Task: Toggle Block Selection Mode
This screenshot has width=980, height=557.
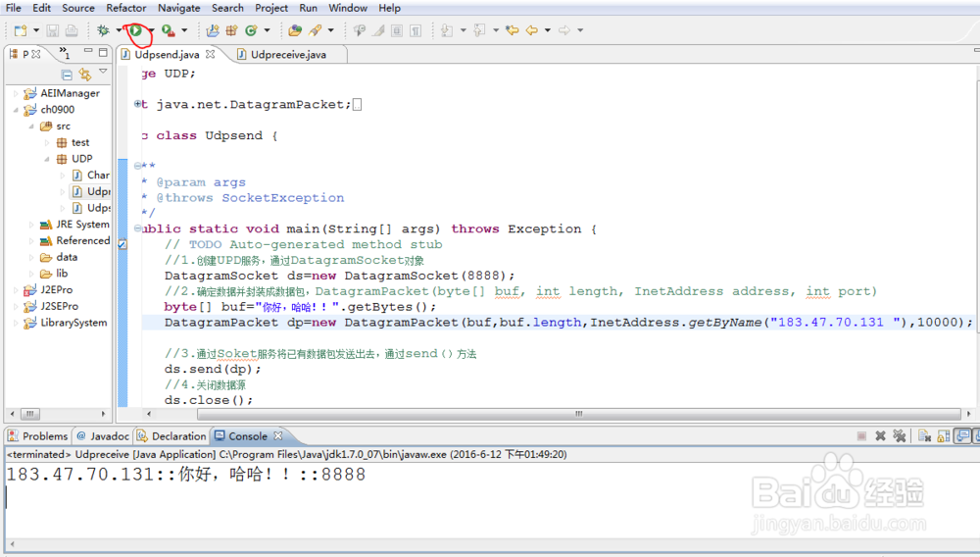Action: click(x=397, y=30)
